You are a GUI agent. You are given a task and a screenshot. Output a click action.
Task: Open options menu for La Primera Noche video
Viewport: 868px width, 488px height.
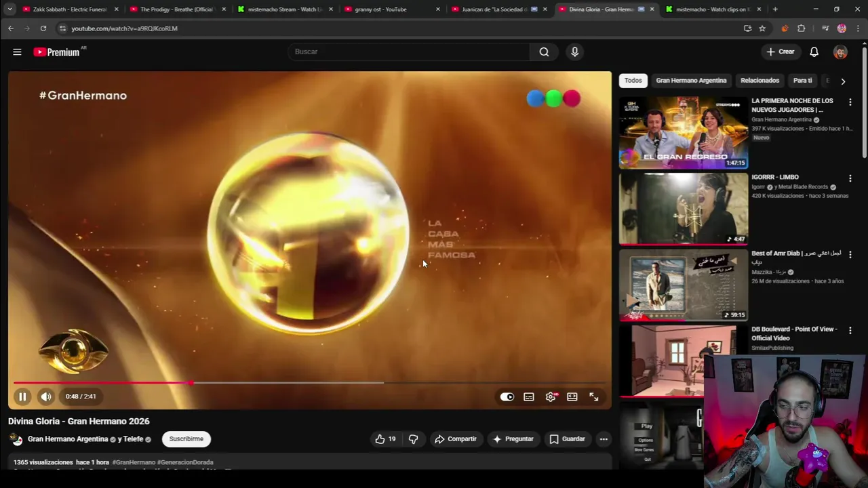(x=850, y=102)
